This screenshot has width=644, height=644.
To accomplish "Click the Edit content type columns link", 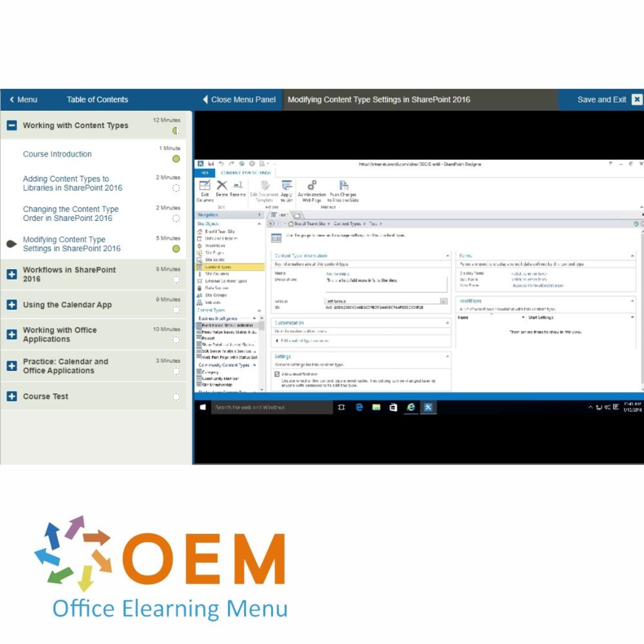I will [x=304, y=341].
